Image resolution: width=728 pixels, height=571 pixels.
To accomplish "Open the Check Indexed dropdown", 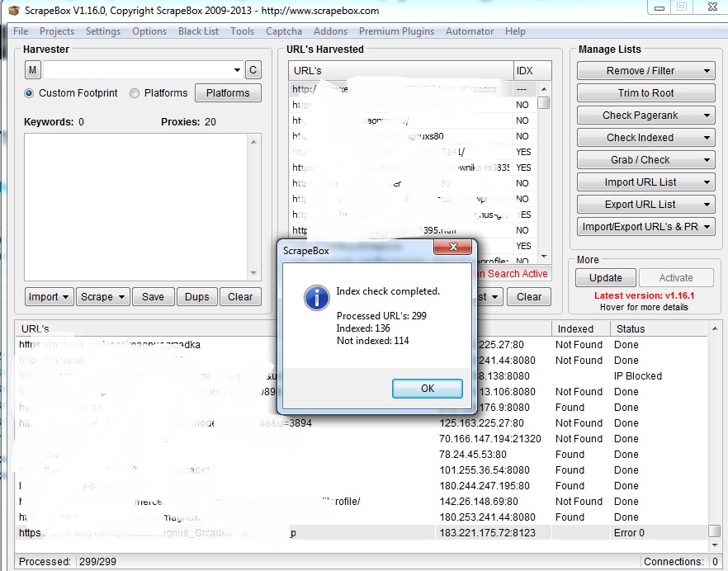I will 645,138.
